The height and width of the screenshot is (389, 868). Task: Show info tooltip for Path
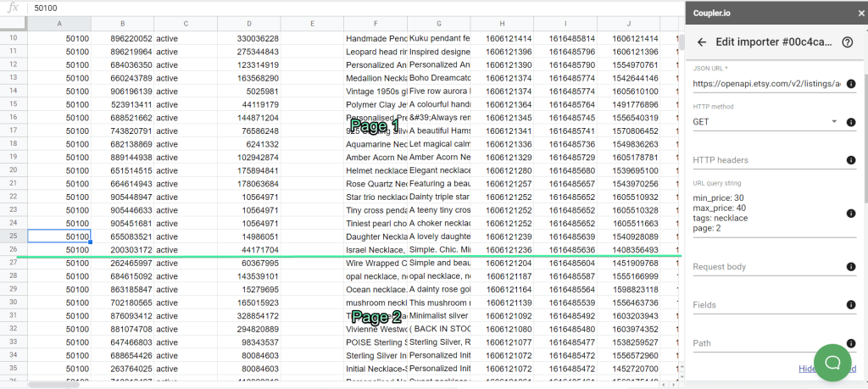coord(851,343)
